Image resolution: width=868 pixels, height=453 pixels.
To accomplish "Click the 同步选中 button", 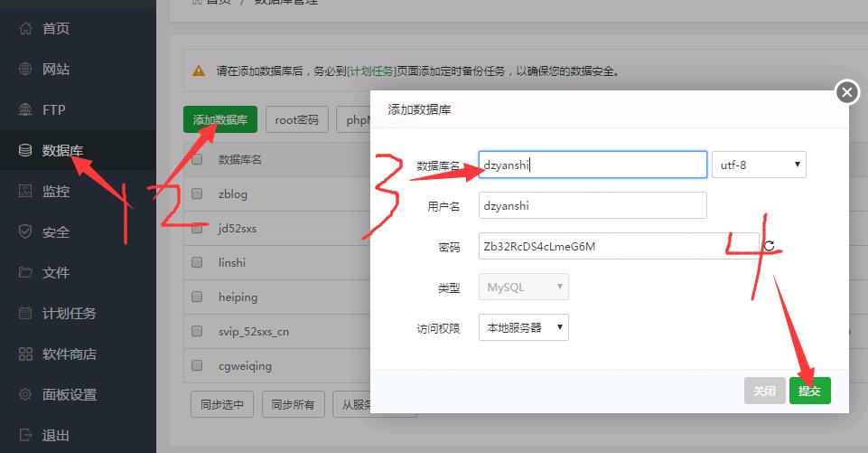I will click(222, 404).
